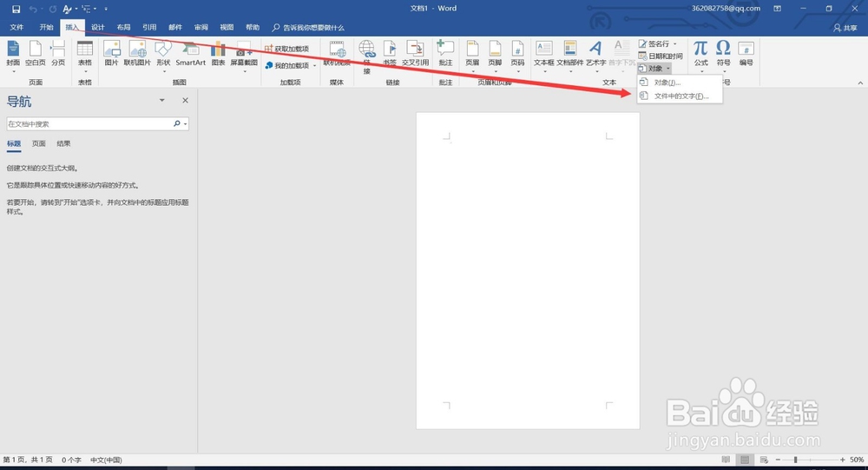Expand the 我的加载项 dropdown arrow
868x470 pixels.
pos(314,65)
